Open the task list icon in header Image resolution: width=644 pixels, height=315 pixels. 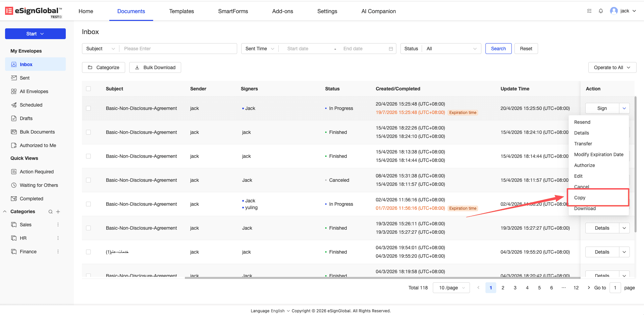click(x=589, y=11)
